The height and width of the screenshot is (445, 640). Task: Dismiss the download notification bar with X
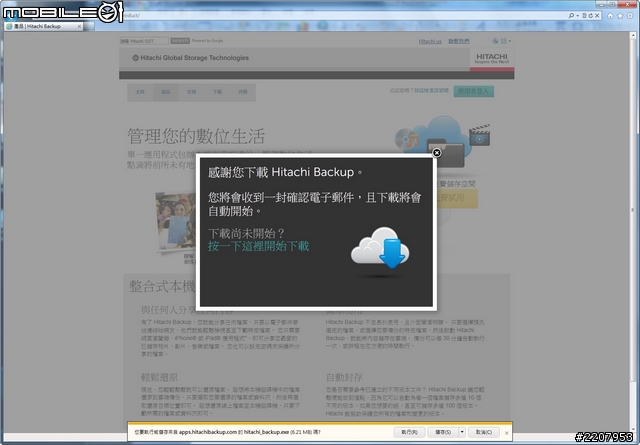pyautogui.click(x=507, y=433)
